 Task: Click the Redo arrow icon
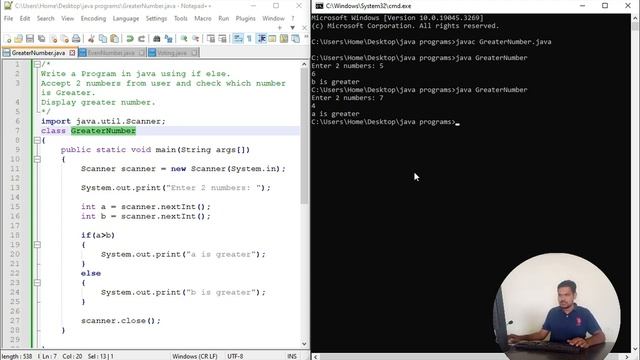(x=141, y=39)
